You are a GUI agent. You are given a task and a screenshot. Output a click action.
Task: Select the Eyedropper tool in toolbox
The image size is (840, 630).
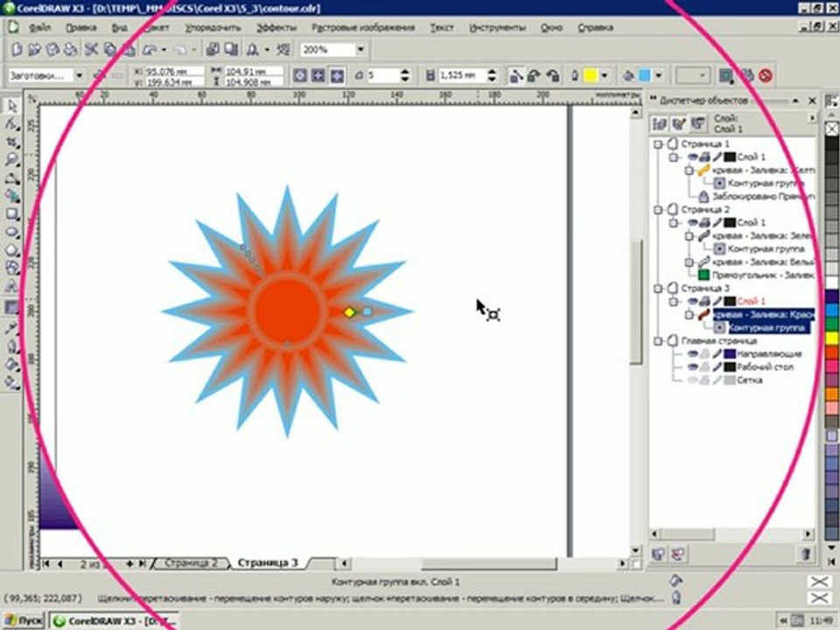coord(11,327)
